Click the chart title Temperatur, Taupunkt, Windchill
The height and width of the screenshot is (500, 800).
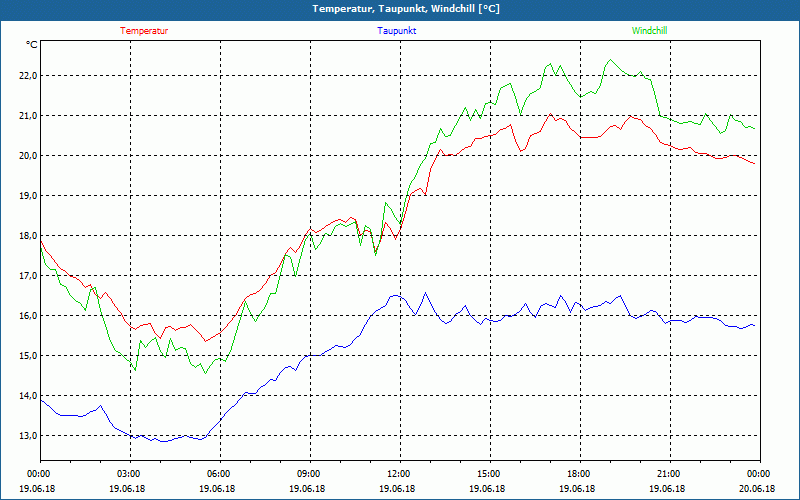(x=406, y=9)
